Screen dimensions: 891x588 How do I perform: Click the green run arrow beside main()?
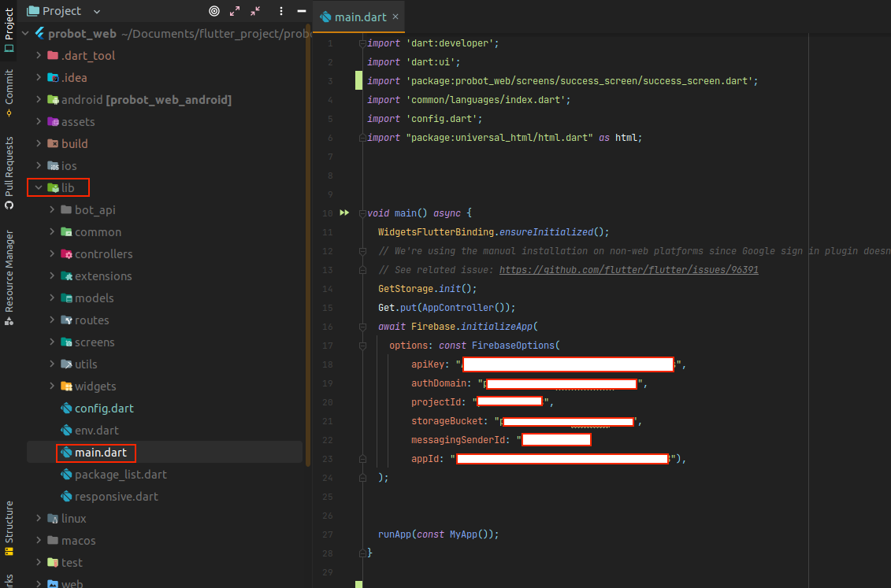click(344, 213)
